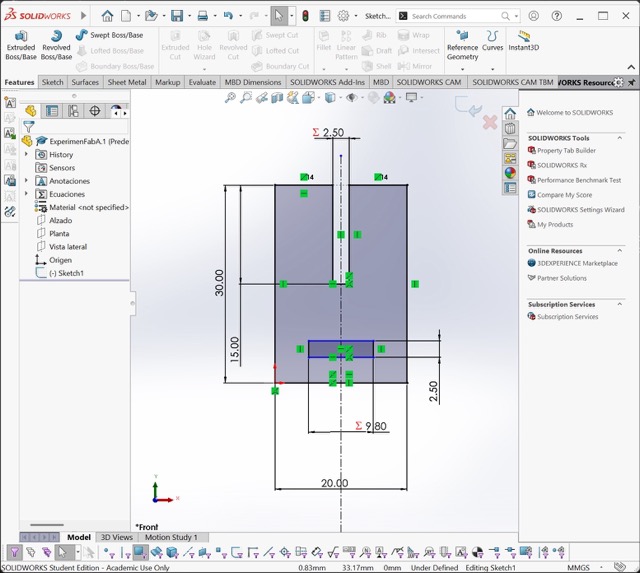Click the Section View icon
Image resolution: width=640 pixels, height=573 pixels.
click(x=277, y=98)
